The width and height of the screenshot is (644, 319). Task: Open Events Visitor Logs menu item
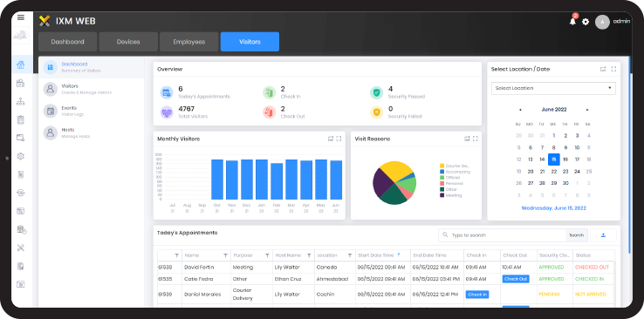pyautogui.click(x=92, y=111)
